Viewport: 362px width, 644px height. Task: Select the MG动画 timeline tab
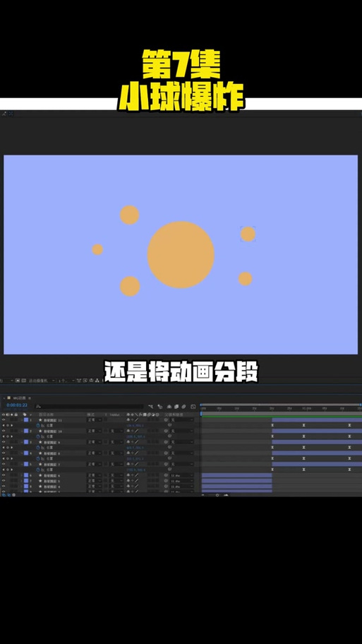click(19, 398)
